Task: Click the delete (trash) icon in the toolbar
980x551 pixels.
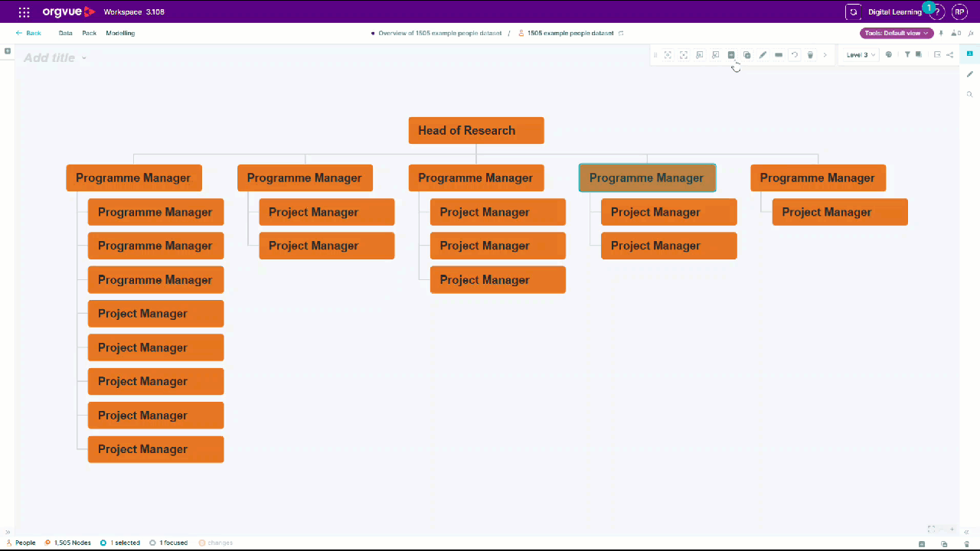Action: (810, 54)
